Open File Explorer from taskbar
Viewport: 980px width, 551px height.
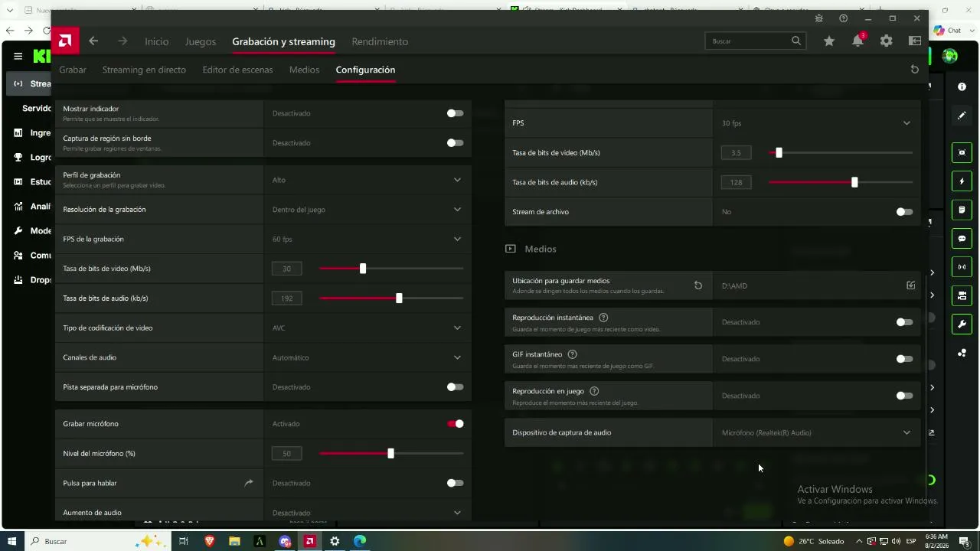(x=234, y=541)
